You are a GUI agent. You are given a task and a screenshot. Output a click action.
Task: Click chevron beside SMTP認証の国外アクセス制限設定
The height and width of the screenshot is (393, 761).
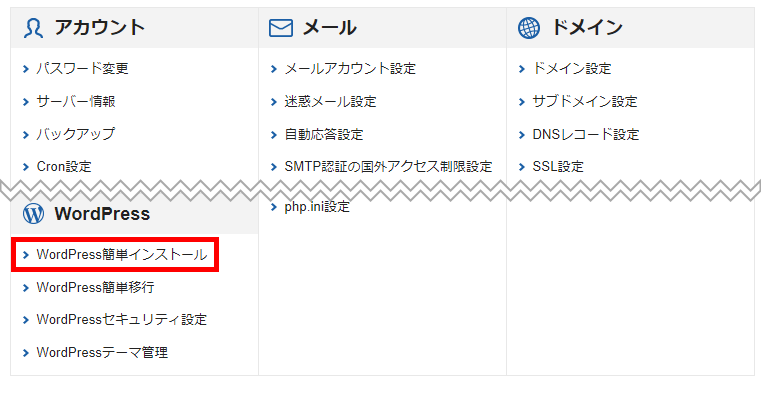click(274, 167)
